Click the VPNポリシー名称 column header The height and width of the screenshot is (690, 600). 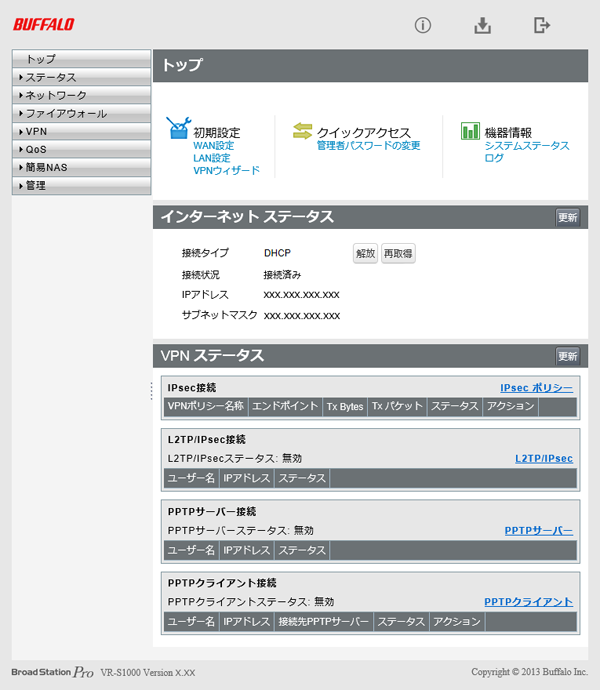click(206, 406)
